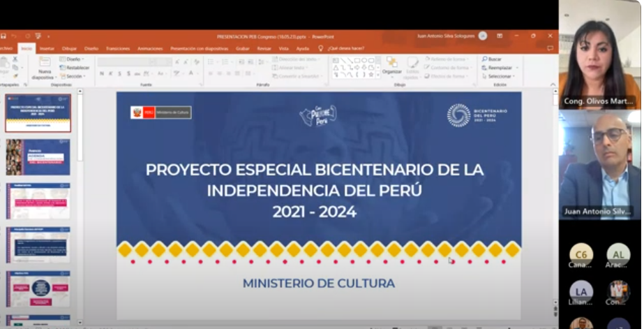This screenshot has width=644, height=329.
Task: Open the comments icon below window controls
Action: [x=551, y=48]
